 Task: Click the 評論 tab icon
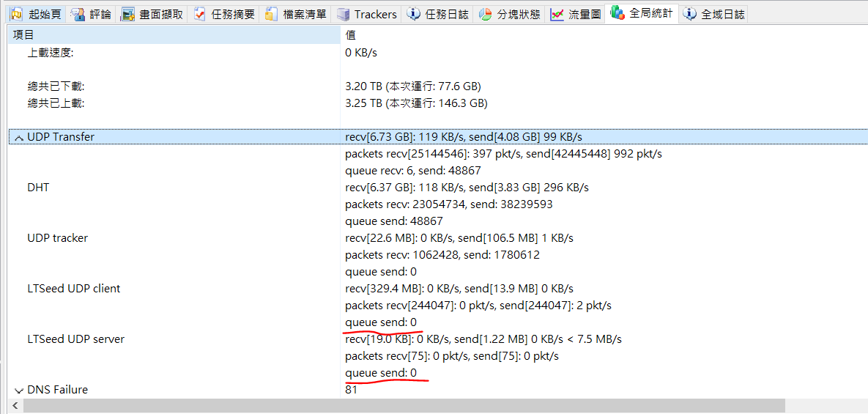click(x=78, y=14)
